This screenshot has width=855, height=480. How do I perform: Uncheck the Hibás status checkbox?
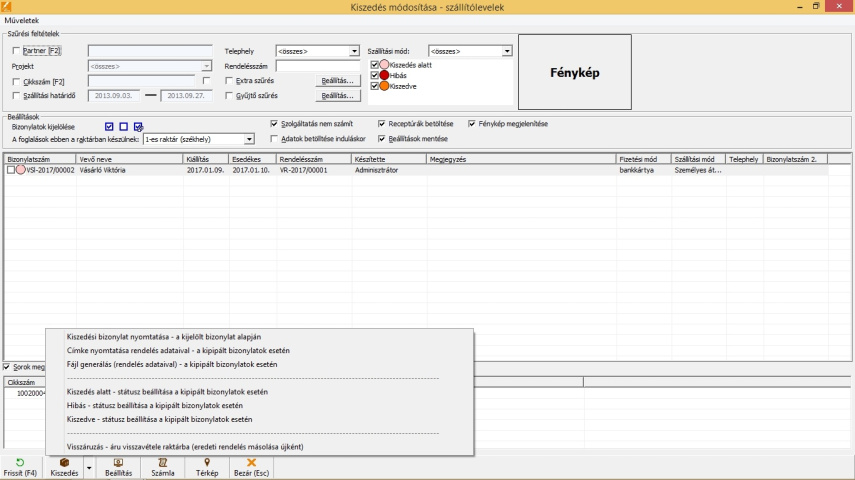[375, 76]
